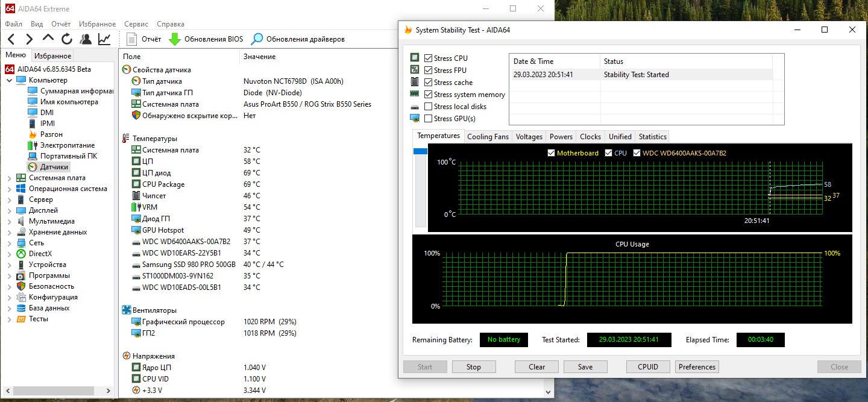Open Отчёт report from the toolbar
Screen dimensions: 868x402
coord(144,39)
